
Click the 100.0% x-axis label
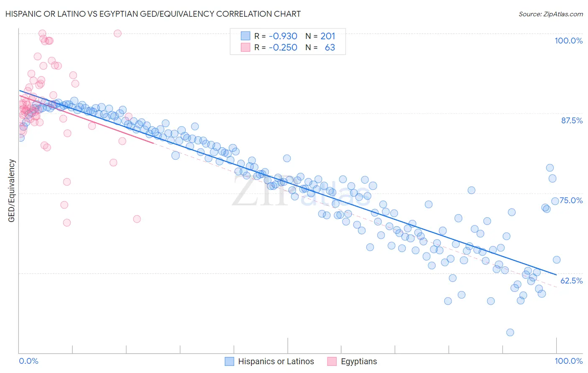(x=569, y=361)
